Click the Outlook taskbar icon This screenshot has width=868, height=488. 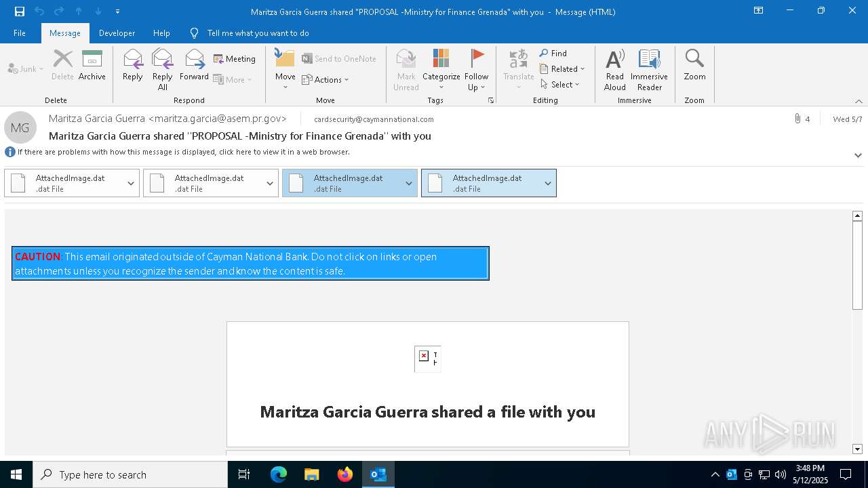click(378, 474)
